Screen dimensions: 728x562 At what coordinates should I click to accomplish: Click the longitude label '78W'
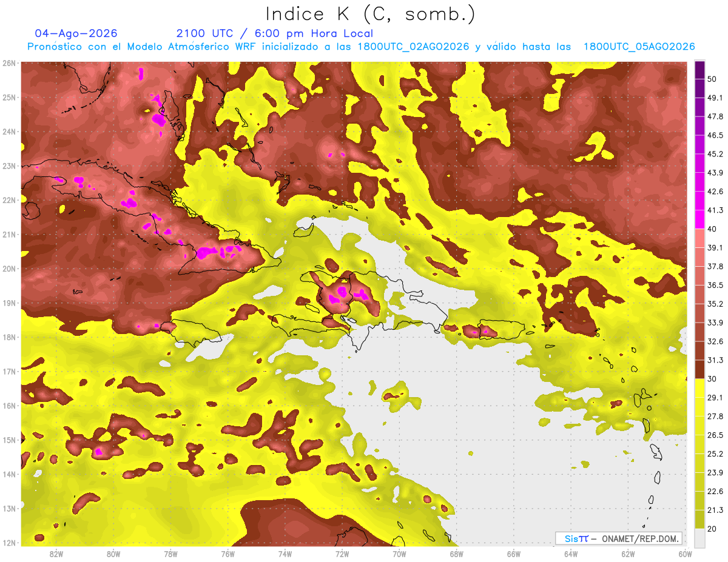170,554
